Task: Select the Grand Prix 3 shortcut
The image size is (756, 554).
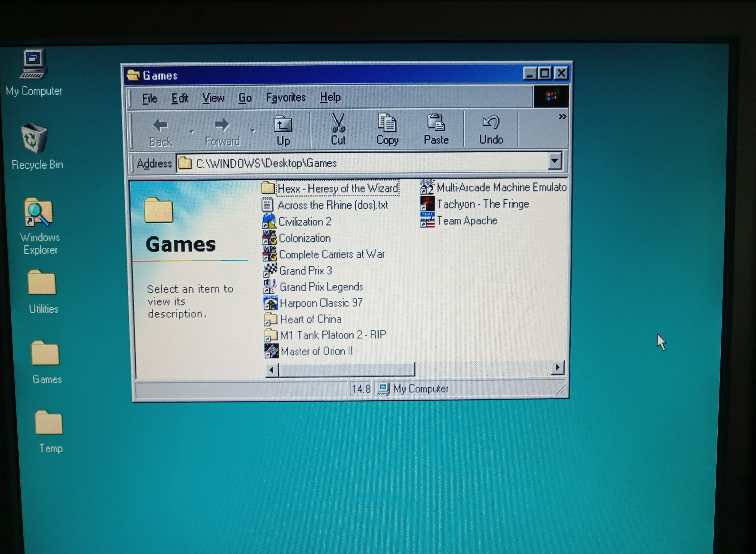Action: (305, 271)
